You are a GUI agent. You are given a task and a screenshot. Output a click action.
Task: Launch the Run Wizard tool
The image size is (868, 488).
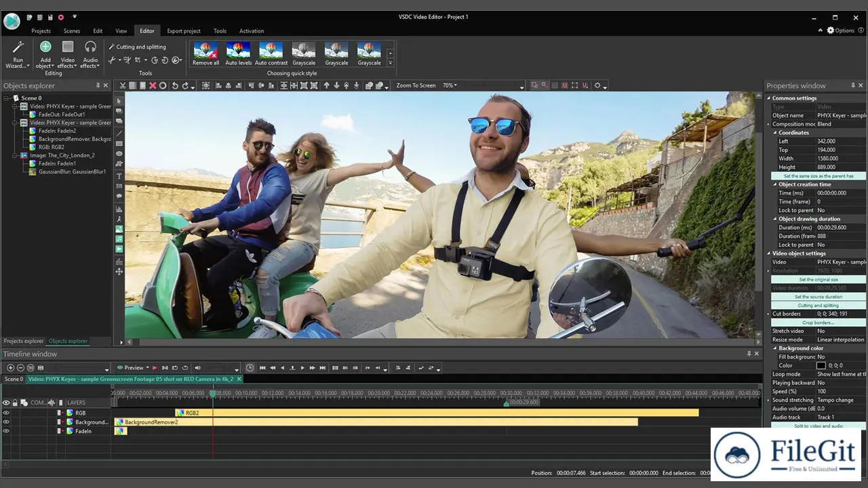(x=18, y=54)
